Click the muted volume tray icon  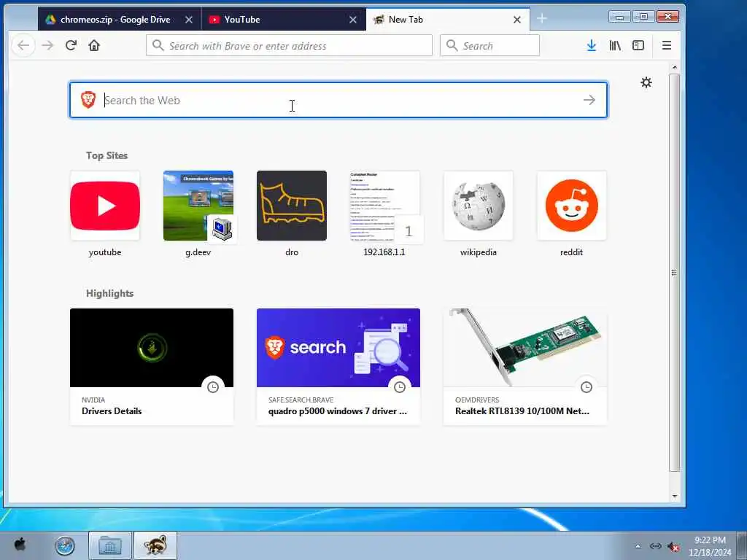click(673, 547)
